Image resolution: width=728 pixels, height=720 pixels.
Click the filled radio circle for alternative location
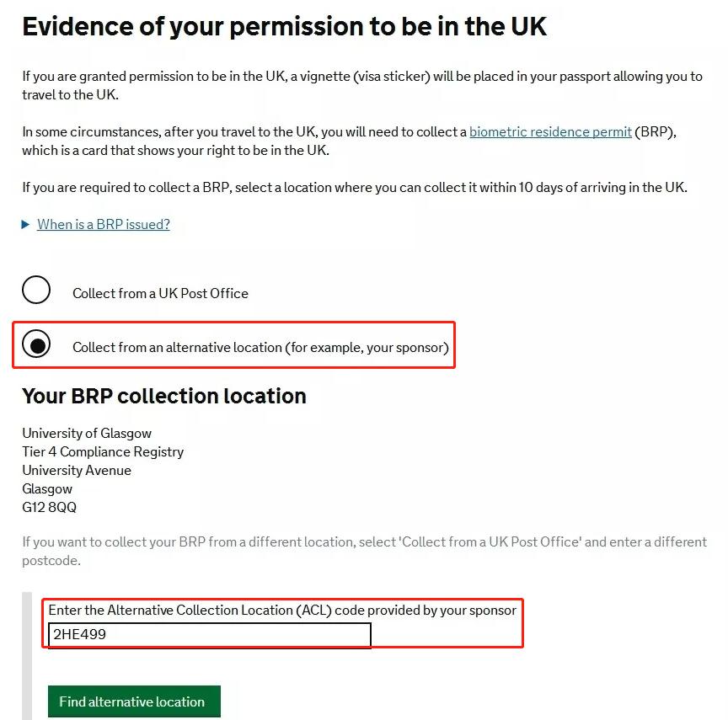pos(36,345)
